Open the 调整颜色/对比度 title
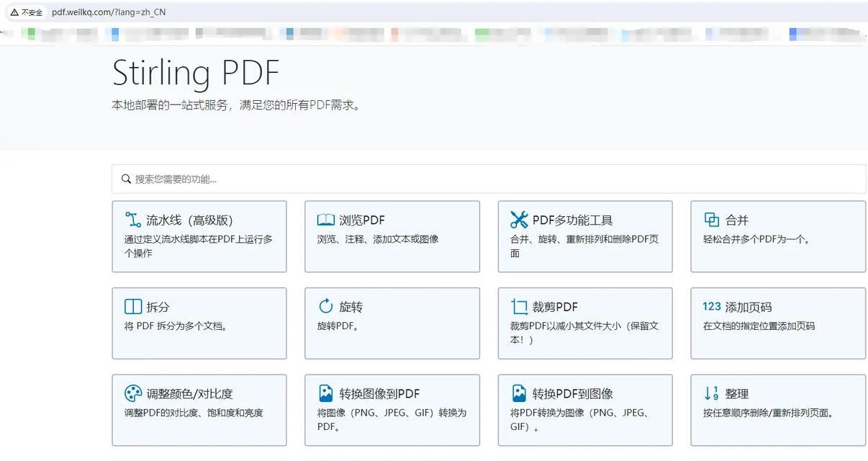The width and height of the screenshot is (868, 461). (190, 394)
